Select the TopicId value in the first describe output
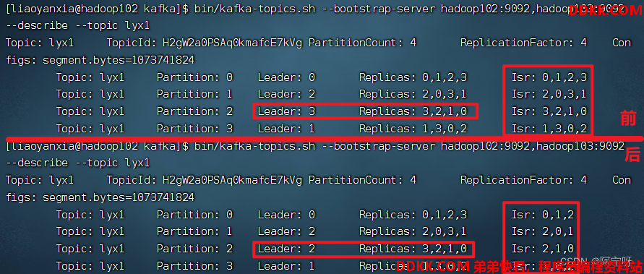Viewport: 644px width, 274px height. tap(232, 43)
